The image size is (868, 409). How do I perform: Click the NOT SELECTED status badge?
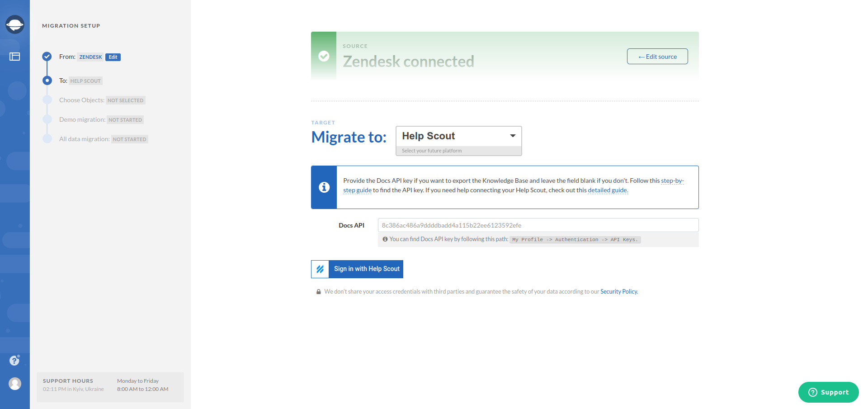[x=126, y=100]
